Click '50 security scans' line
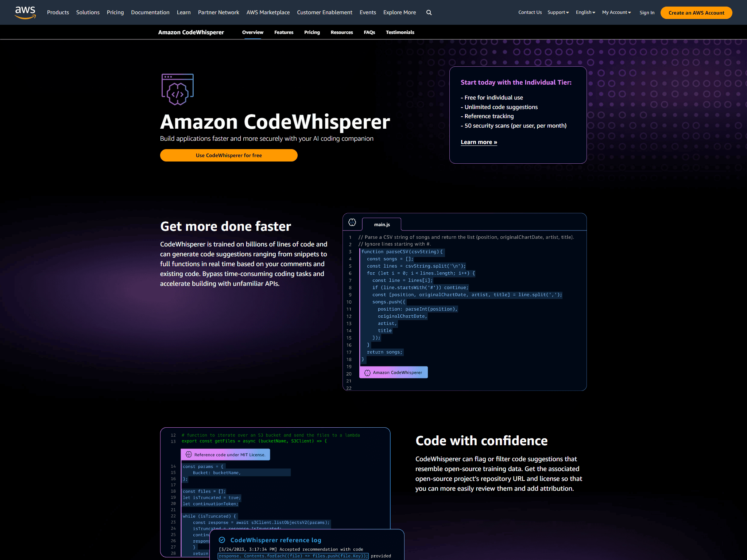Screen dimensions: 747x560 514,126
